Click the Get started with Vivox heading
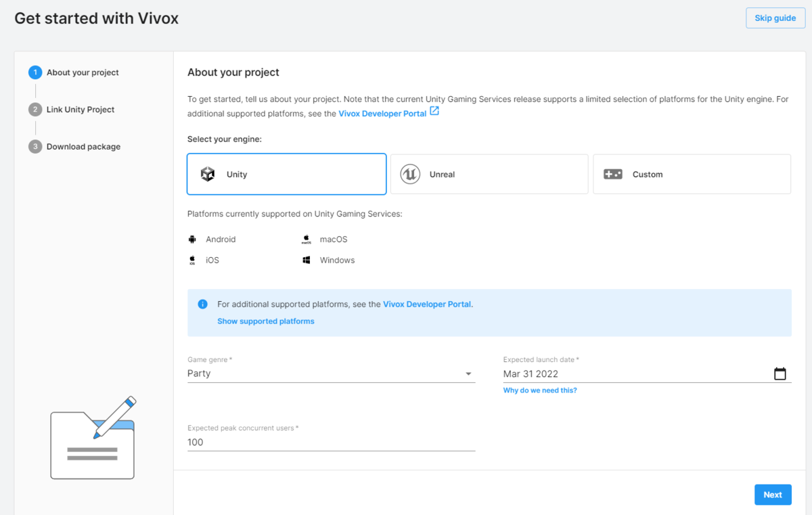812x515 pixels. tap(97, 18)
